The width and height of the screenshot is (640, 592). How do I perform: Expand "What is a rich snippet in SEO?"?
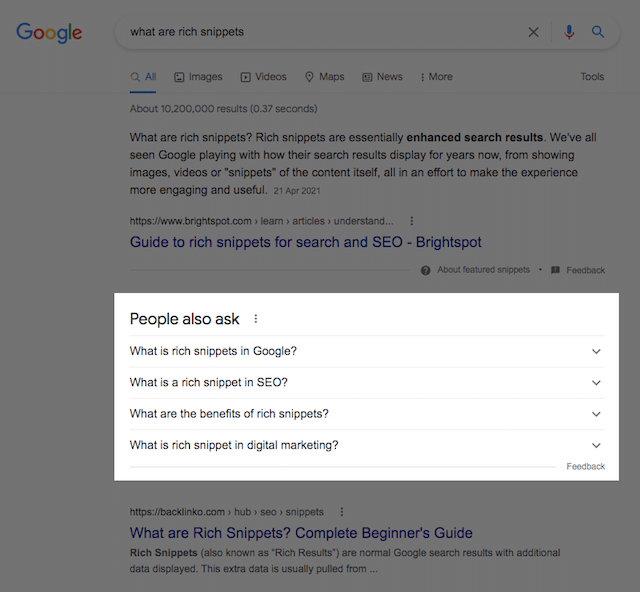596,383
